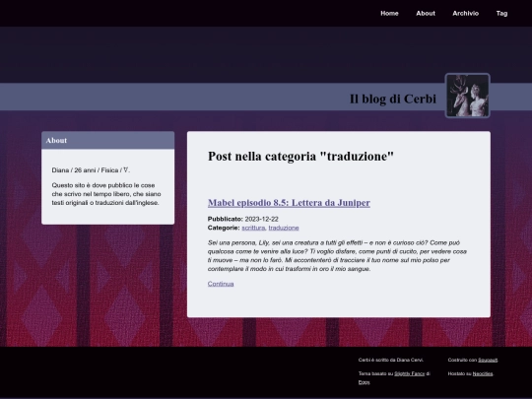The image size is (532, 399).
Task: Click the italic post excerpt starting "Sei una persona, Lily"
Action: tap(337, 256)
